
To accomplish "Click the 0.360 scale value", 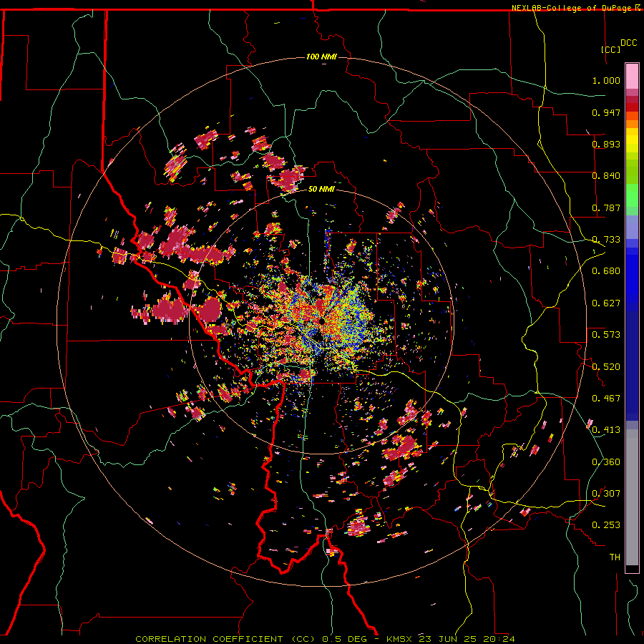I will coord(606,462).
